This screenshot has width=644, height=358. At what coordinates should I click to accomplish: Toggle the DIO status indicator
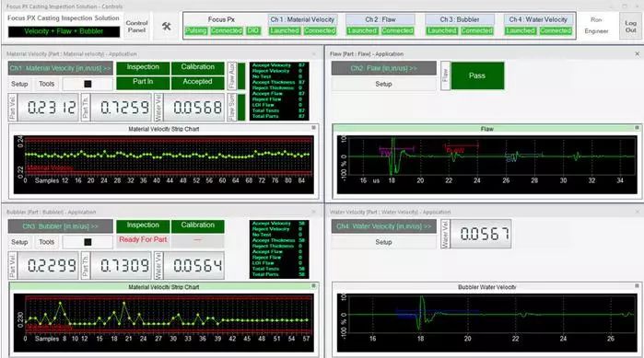pos(253,30)
